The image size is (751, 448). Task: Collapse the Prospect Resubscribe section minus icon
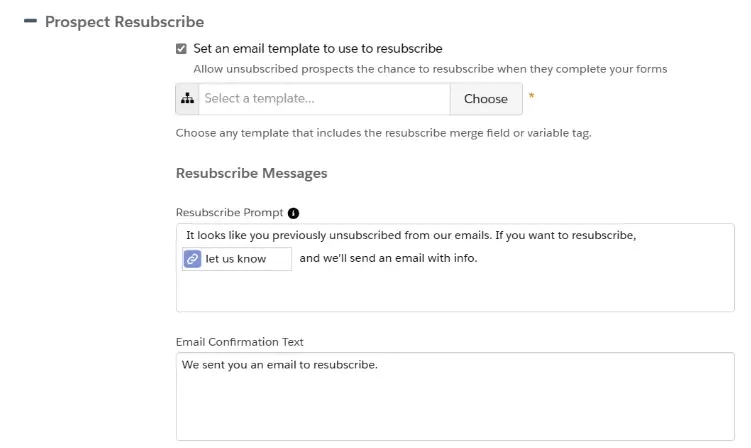click(30, 21)
